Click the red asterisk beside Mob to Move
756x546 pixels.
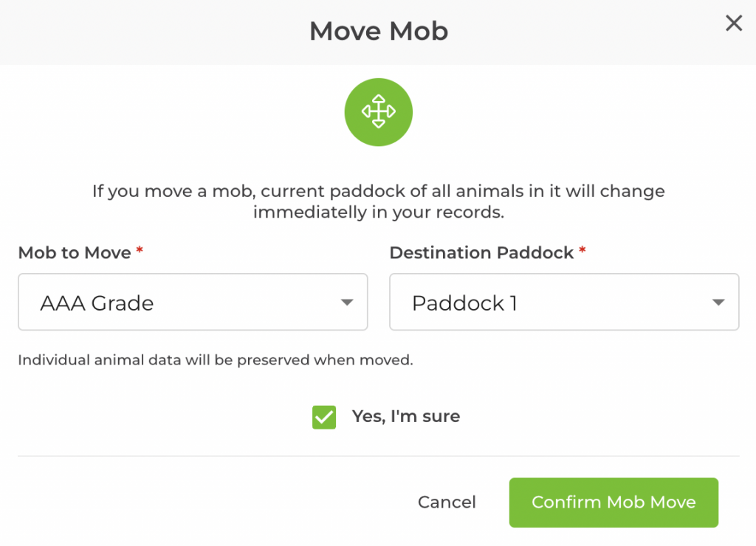[x=140, y=252]
